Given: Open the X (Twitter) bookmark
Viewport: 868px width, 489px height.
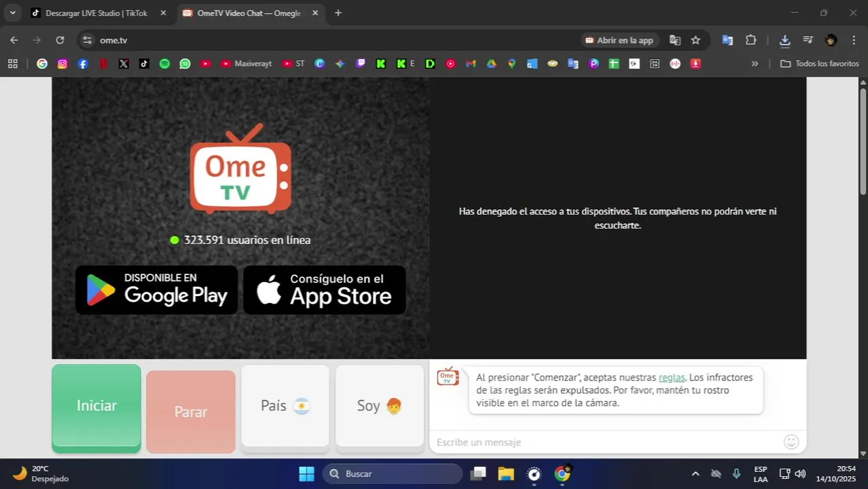Looking at the screenshot, I should tap(124, 63).
